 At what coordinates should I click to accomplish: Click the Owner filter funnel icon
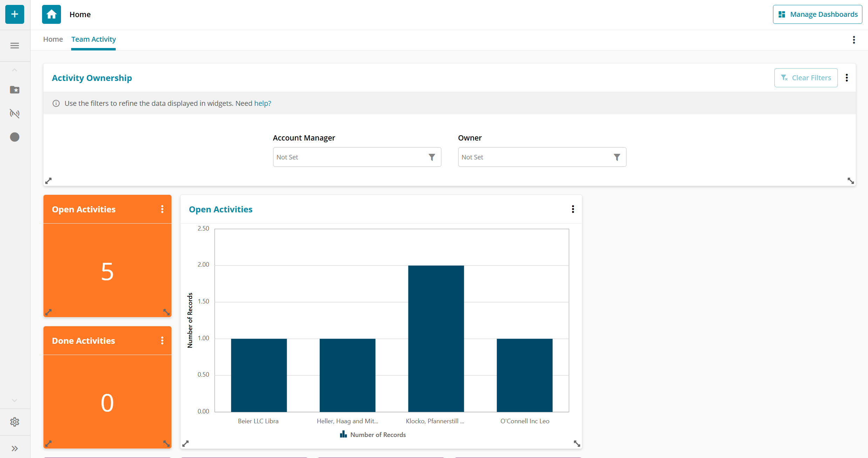(617, 157)
